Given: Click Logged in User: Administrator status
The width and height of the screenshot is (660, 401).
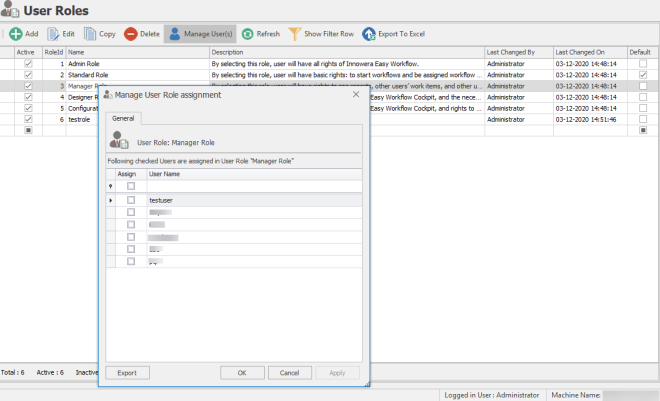Looking at the screenshot, I should [x=492, y=395].
